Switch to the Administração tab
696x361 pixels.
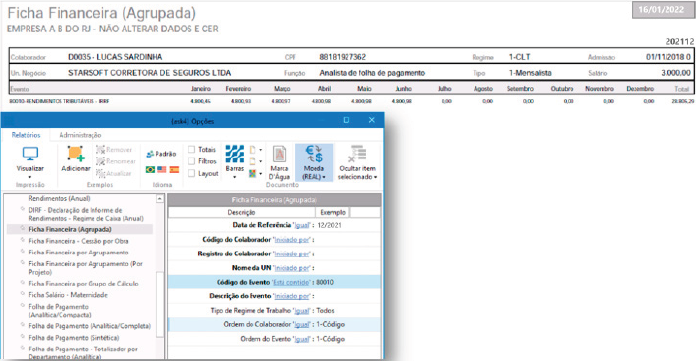(80, 135)
